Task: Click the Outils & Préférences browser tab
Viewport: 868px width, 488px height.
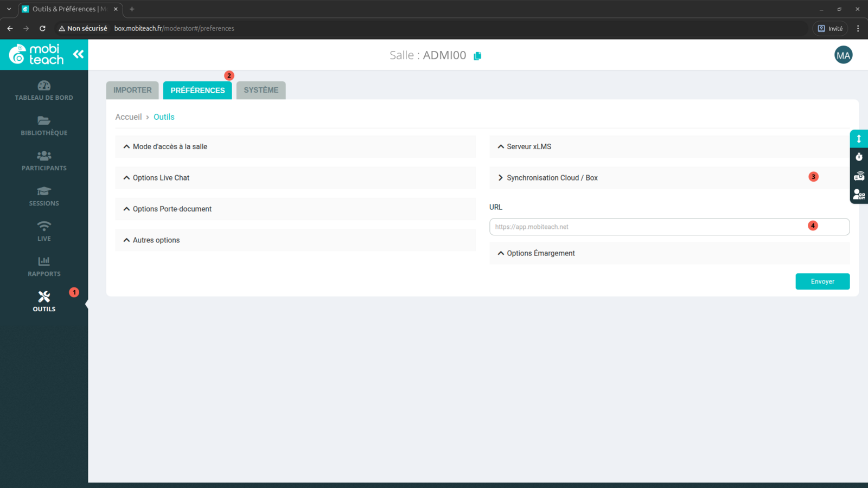Action: 69,9
